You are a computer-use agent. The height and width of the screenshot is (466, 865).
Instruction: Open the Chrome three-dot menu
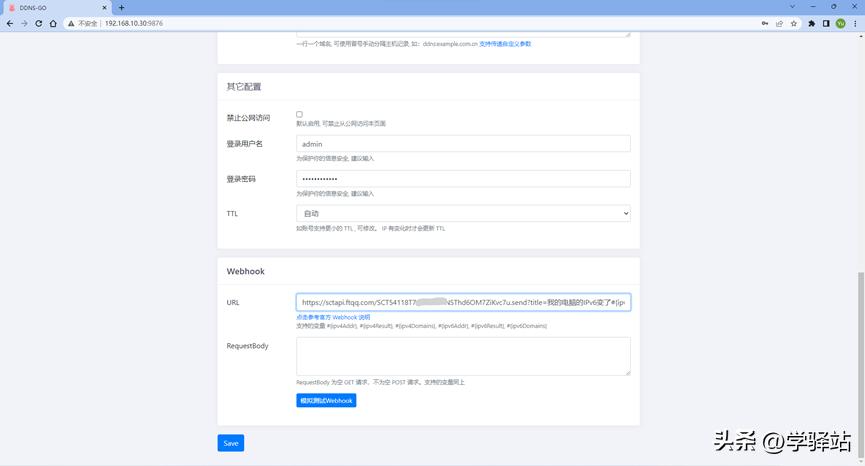pyautogui.click(x=856, y=24)
